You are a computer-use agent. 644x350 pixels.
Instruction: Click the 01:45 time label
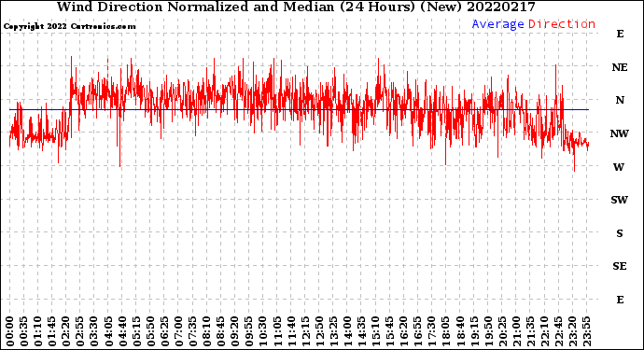coord(52,332)
